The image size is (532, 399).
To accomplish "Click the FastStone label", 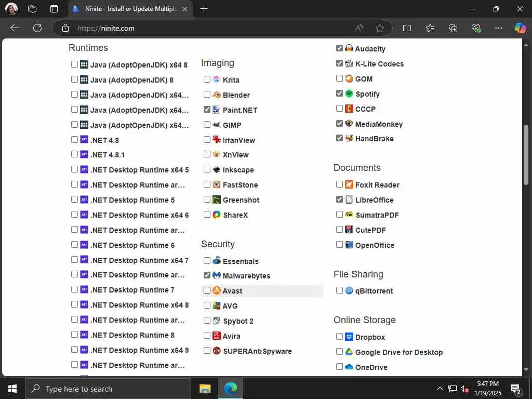I will coord(240,185).
